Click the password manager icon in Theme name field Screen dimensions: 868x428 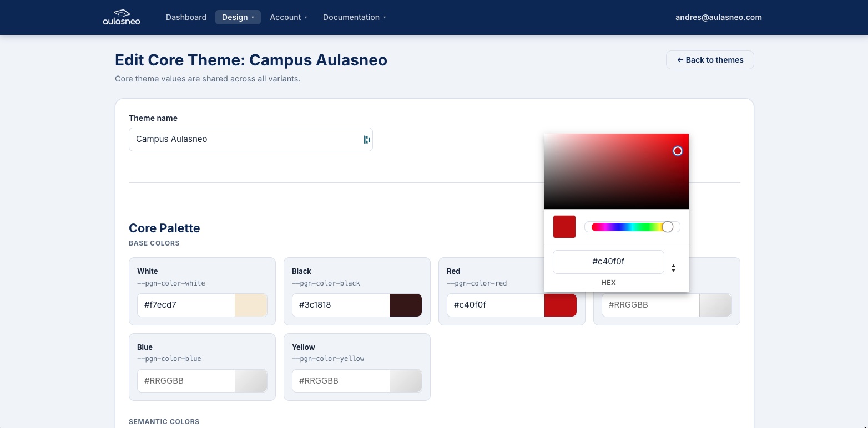click(x=366, y=140)
